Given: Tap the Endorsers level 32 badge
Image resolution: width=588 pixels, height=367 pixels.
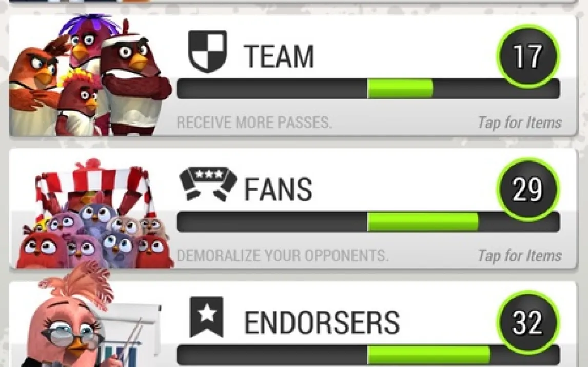Looking at the screenshot, I should [528, 322].
